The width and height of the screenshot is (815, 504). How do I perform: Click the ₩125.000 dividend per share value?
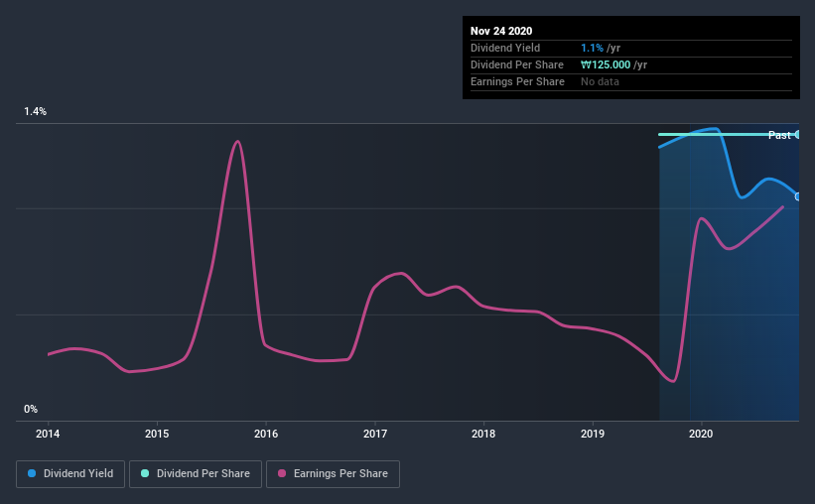[613, 64]
